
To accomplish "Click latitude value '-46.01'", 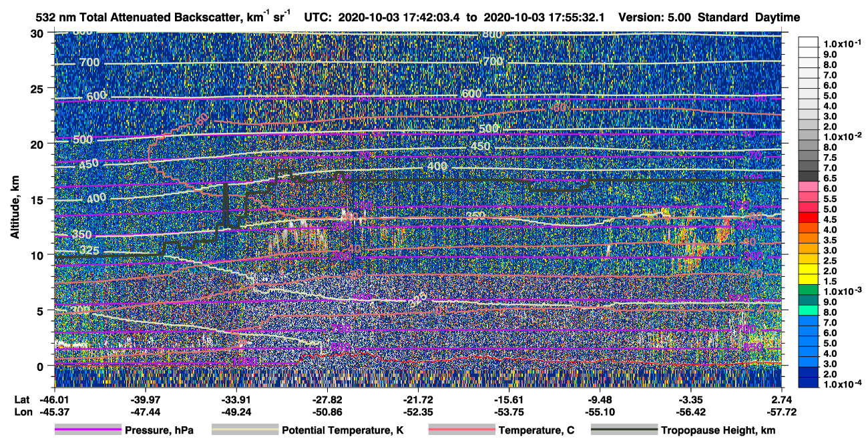I will click(x=54, y=400).
